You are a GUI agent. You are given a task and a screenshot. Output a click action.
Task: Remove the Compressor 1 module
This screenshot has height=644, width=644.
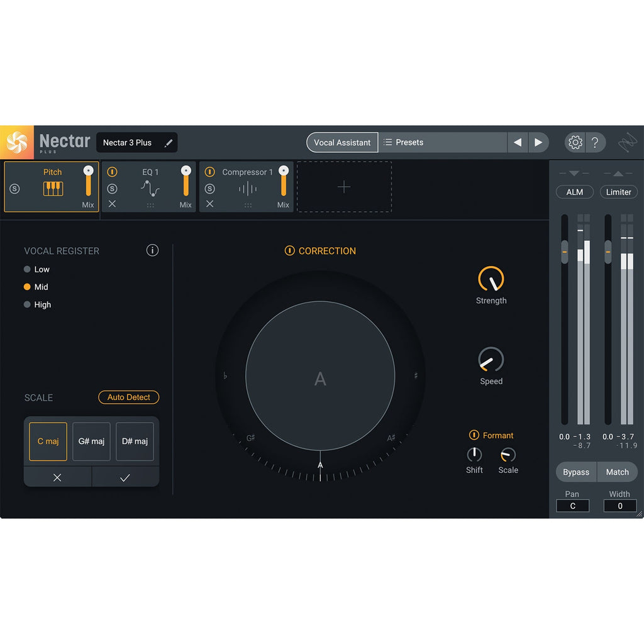pyautogui.click(x=210, y=204)
